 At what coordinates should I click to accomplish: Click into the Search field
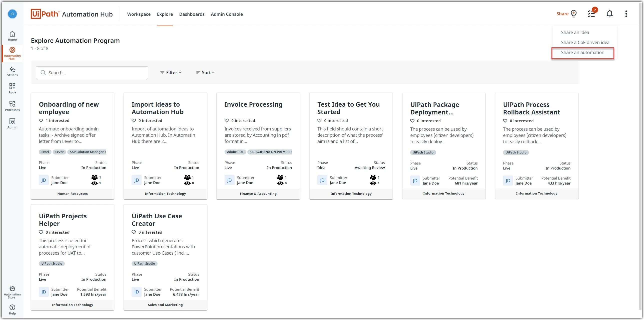point(92,73)
